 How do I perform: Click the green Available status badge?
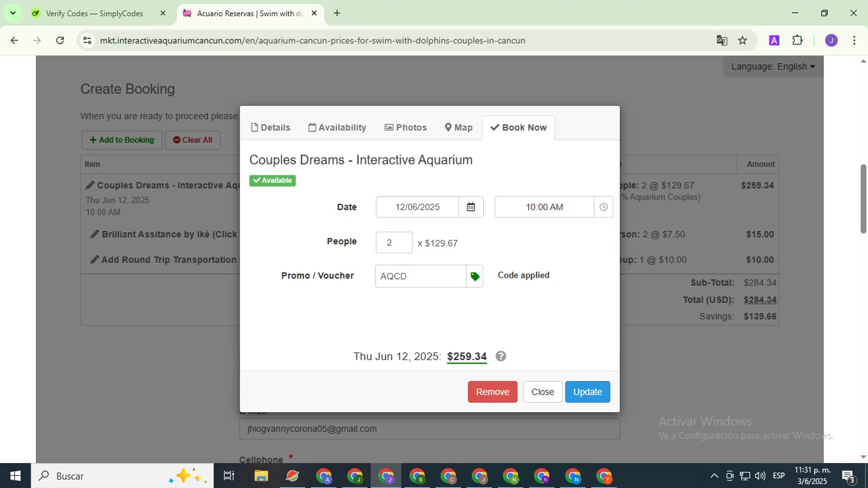pos(273,181)
